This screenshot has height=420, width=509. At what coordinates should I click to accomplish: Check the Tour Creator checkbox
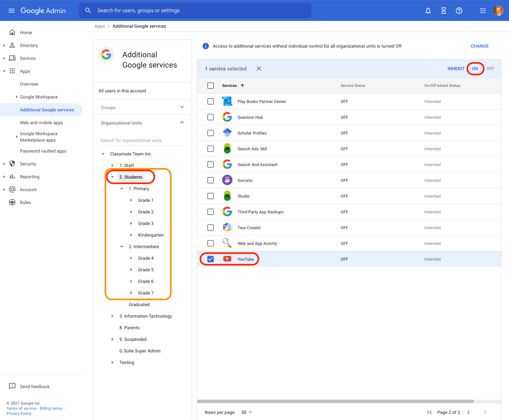pos(211,228)
